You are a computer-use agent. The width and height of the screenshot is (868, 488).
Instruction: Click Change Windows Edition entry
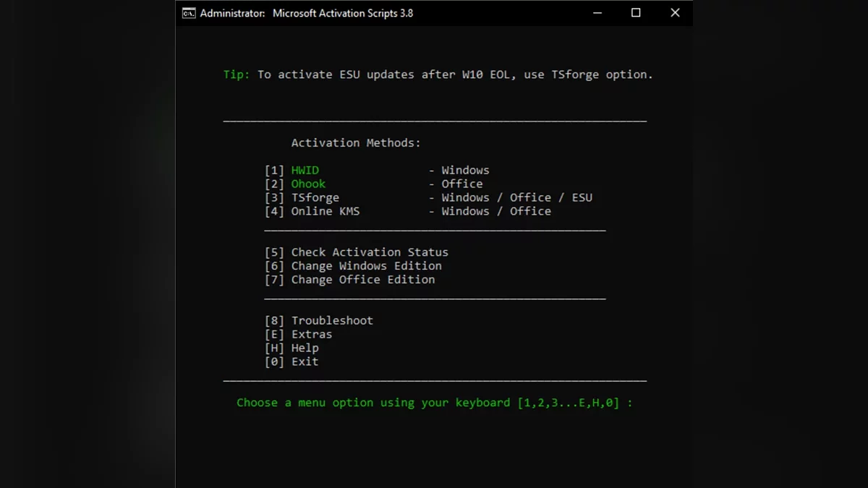pyautogui.click(x=366, y=266)
